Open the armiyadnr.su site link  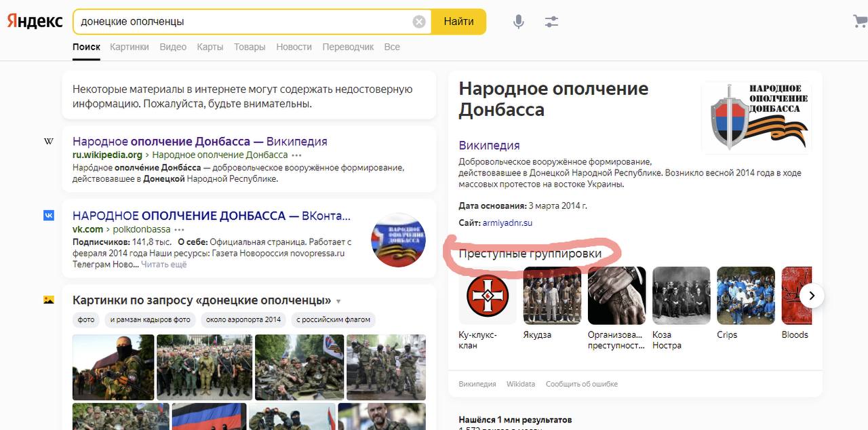point(507,222)
